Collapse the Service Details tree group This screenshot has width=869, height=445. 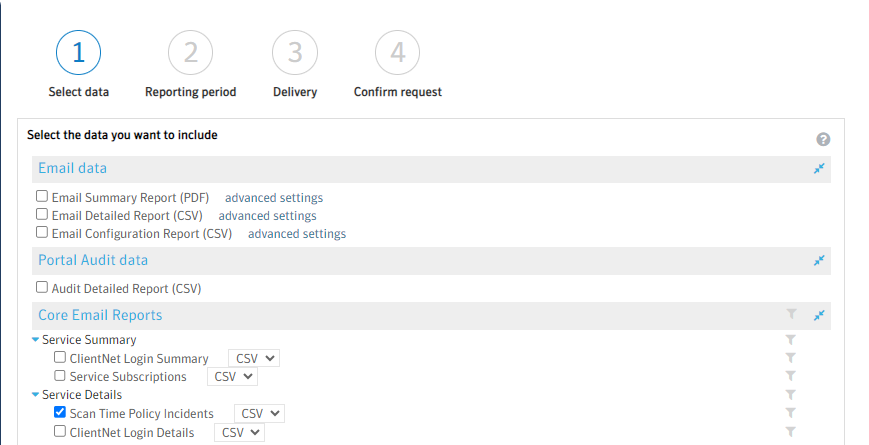click(36, 395)
